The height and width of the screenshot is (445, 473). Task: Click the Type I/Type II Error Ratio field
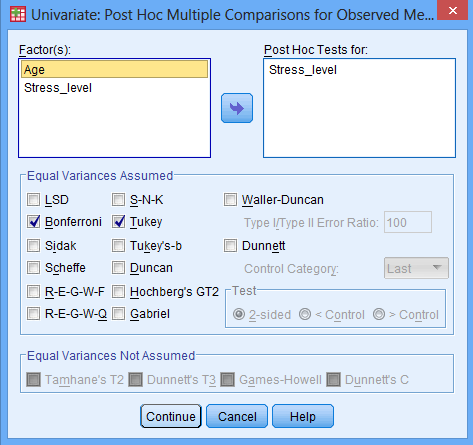408,222
